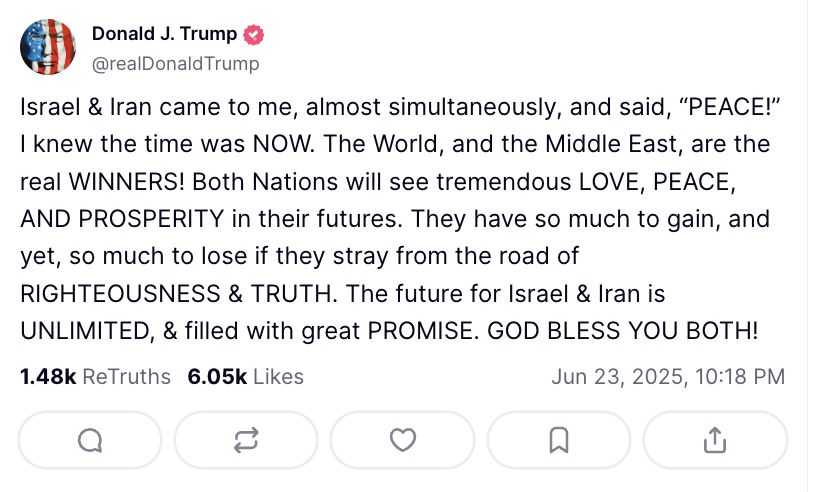Click the reply speech bubble icon

90,441
